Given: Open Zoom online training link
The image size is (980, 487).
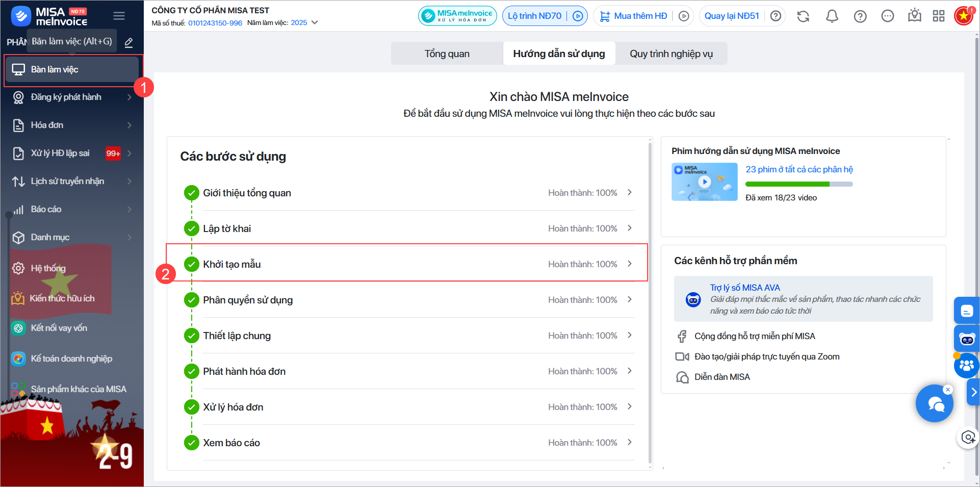Looking at the screenshot, I should pyautogui.click(x=767, y=356).
